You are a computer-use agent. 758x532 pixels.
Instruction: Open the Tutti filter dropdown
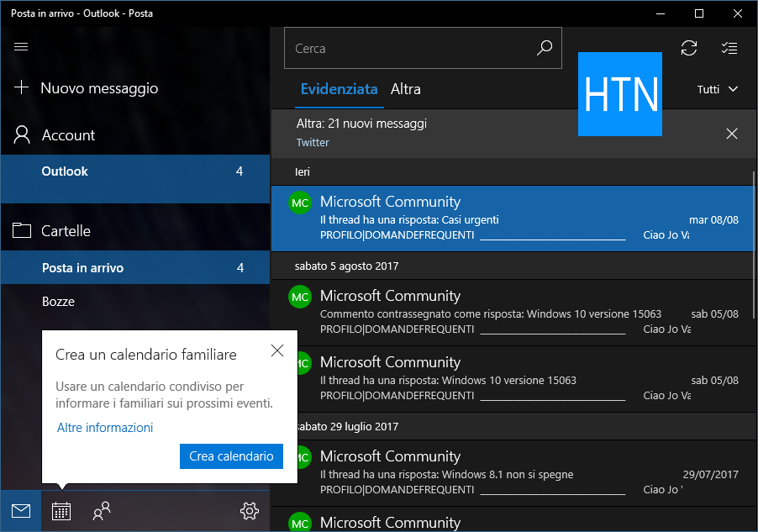(718, 89)
